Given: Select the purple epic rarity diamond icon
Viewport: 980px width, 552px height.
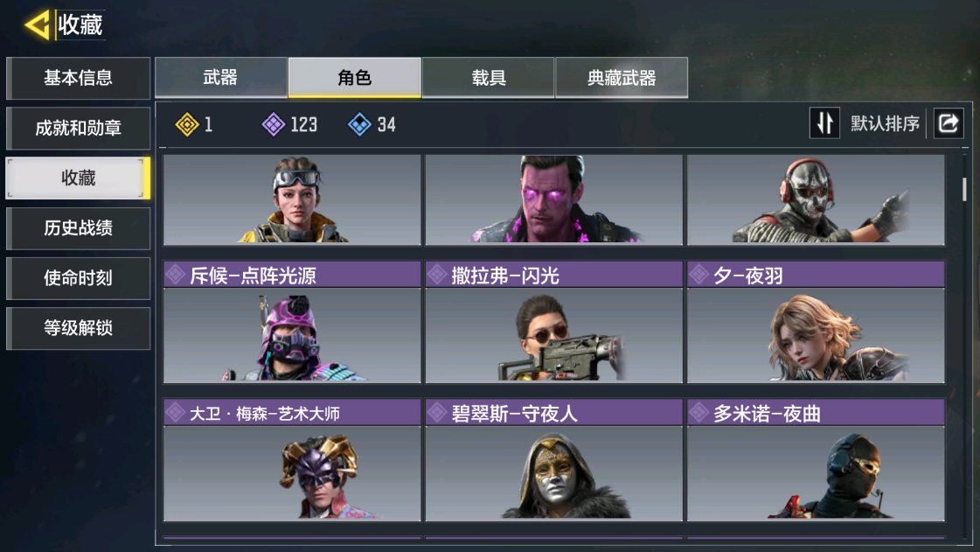Looking at the screenshot, I should tap(273, 124).
